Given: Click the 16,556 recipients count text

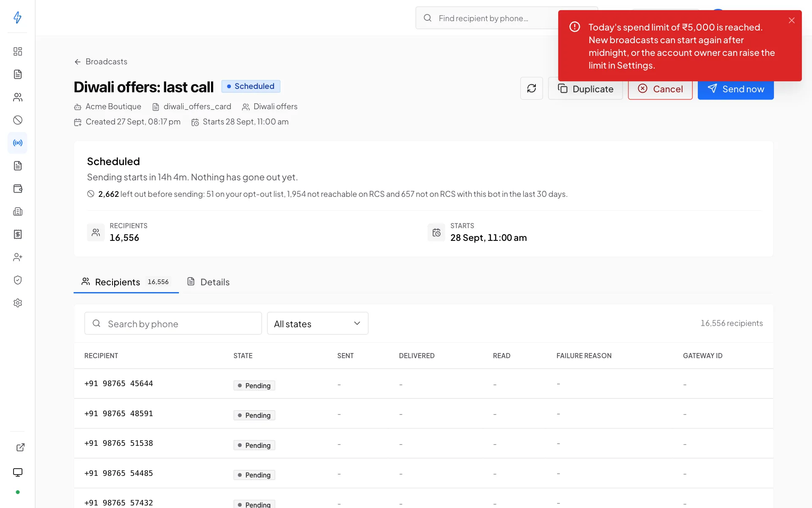Looking at the screenshot, I should tap(732, 323).
